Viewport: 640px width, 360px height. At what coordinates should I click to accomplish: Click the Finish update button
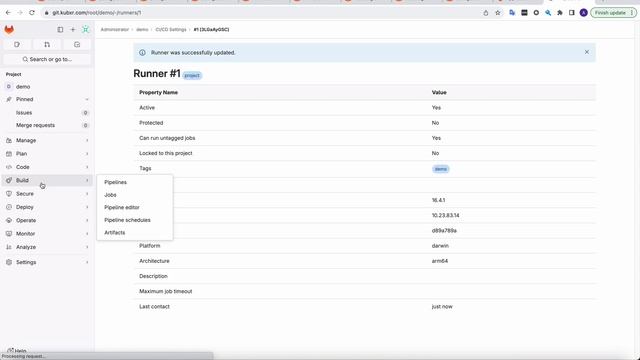[613, 13]
